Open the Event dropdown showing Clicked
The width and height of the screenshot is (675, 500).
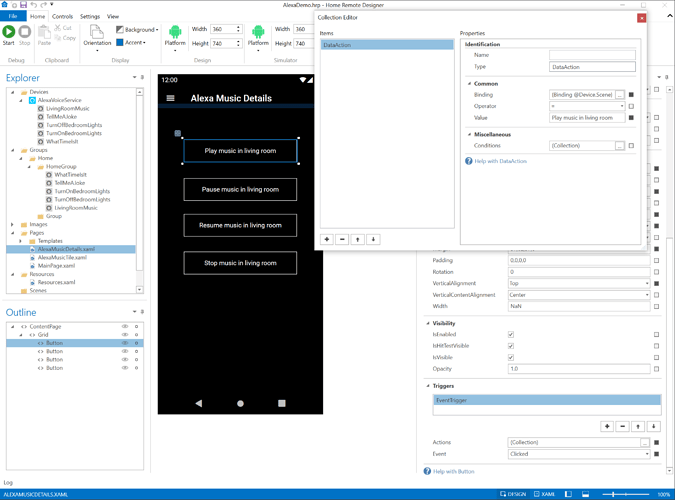[647, 454]
